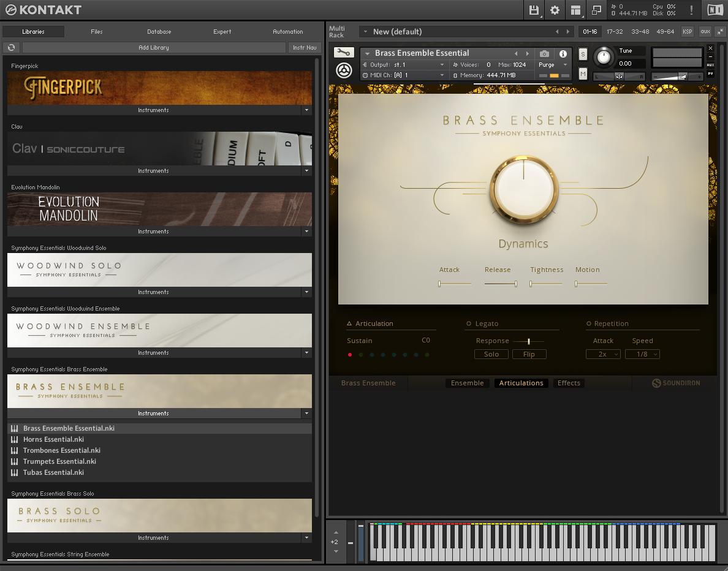Click the round instrument logo icon
The image size is (728, 571).
tap(344, 70)
